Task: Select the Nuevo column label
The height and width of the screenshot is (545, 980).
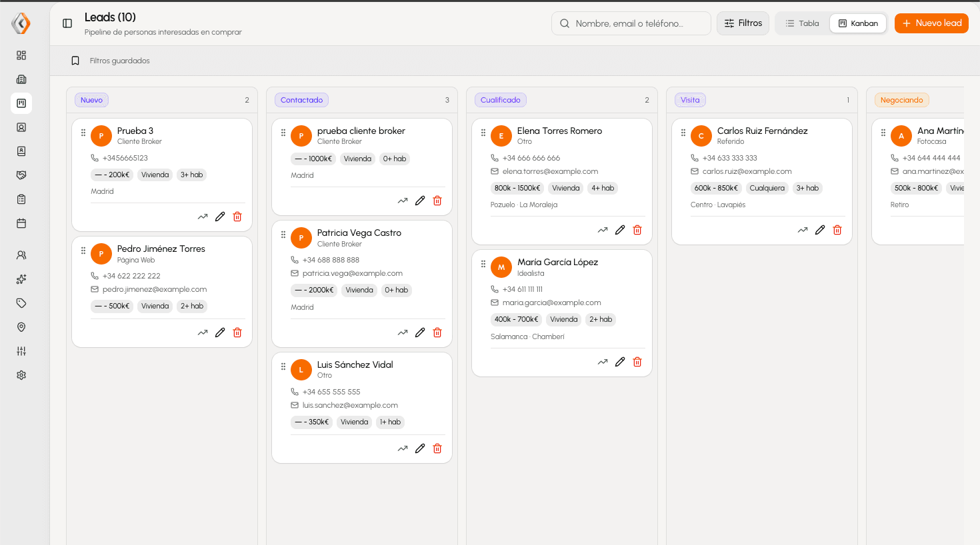Action: coord(92,100)
